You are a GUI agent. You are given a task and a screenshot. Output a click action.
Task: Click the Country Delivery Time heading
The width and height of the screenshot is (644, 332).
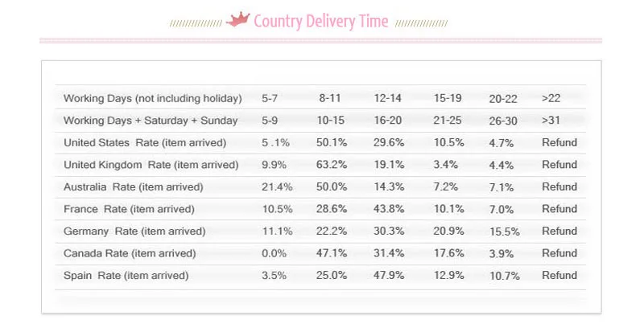pos(320,21)
